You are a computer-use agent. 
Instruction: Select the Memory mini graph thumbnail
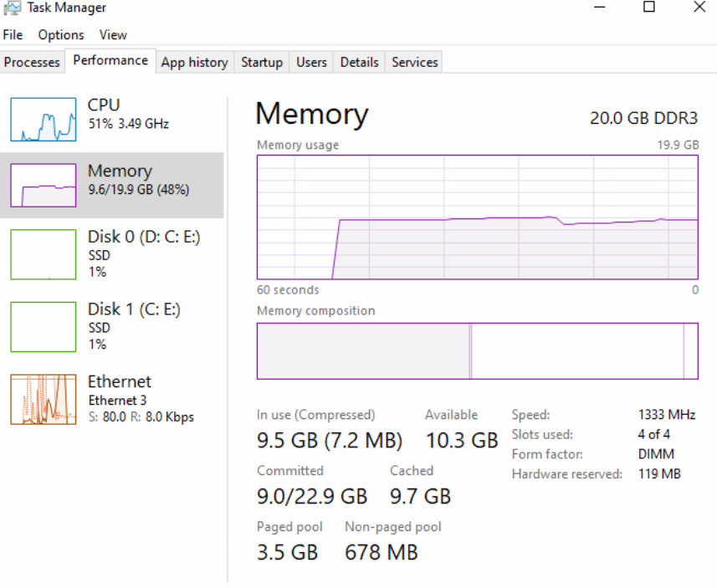coord(44,185)
